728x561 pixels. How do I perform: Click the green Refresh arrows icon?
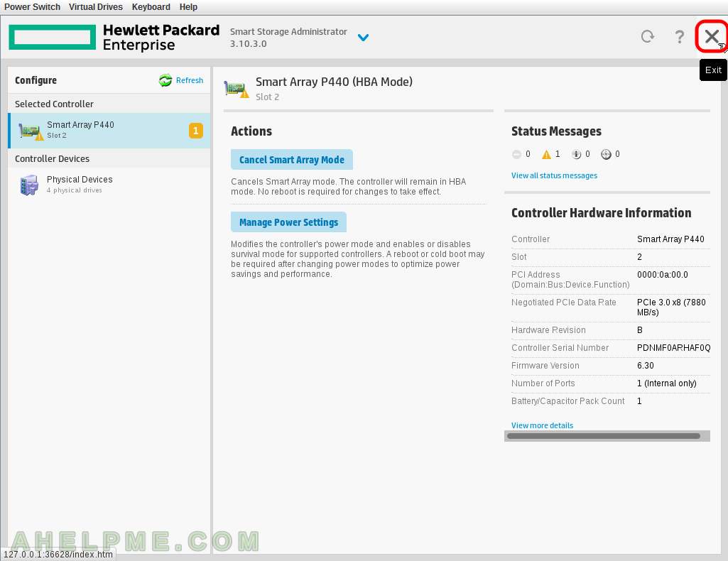[x=165, y=80]
